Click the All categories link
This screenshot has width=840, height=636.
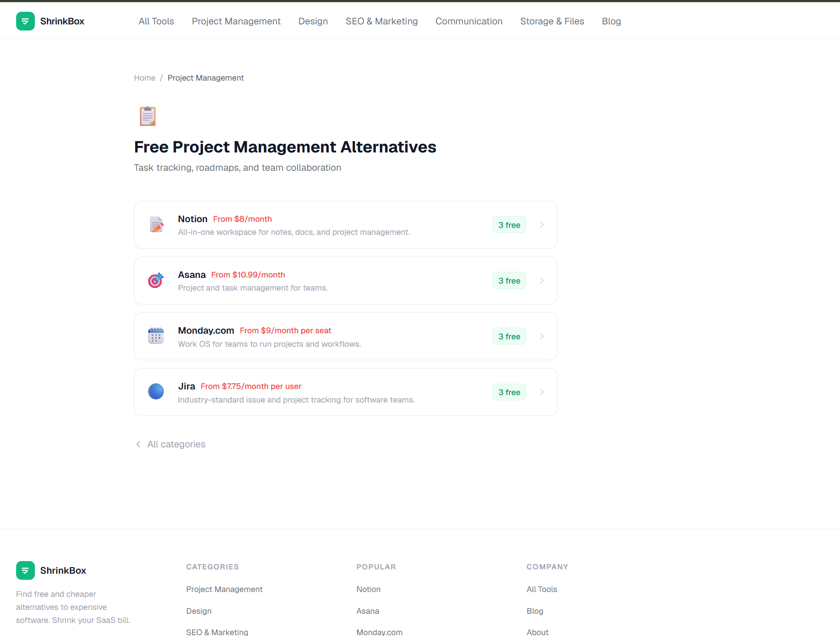(x=177, y=444)
